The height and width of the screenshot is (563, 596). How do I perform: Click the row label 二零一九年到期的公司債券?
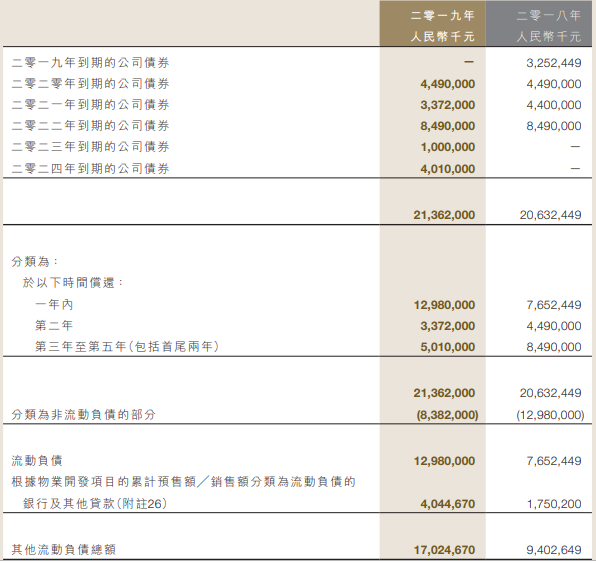click(90, 63)
